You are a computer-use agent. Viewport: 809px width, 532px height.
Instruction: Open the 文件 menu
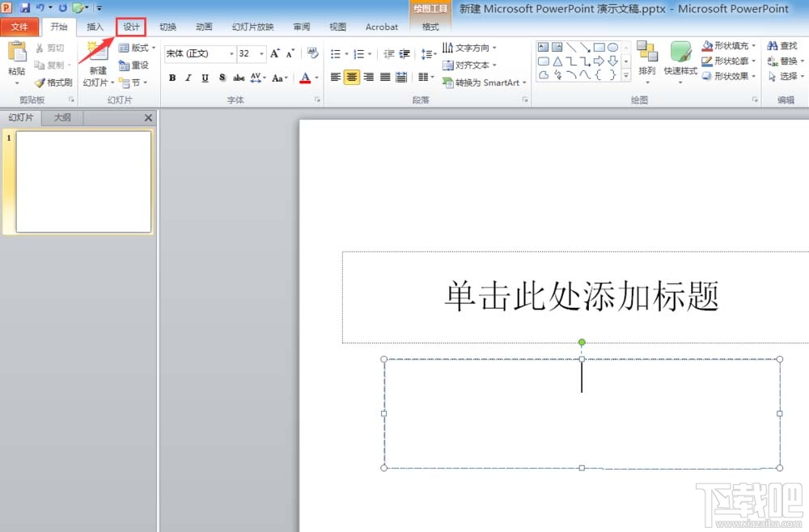pos(21,26)
